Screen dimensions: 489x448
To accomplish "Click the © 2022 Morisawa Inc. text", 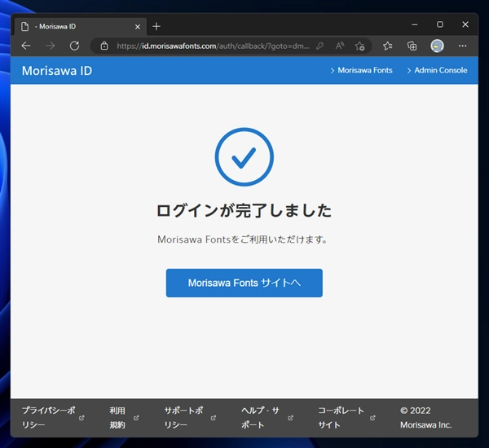I will 426,417.
